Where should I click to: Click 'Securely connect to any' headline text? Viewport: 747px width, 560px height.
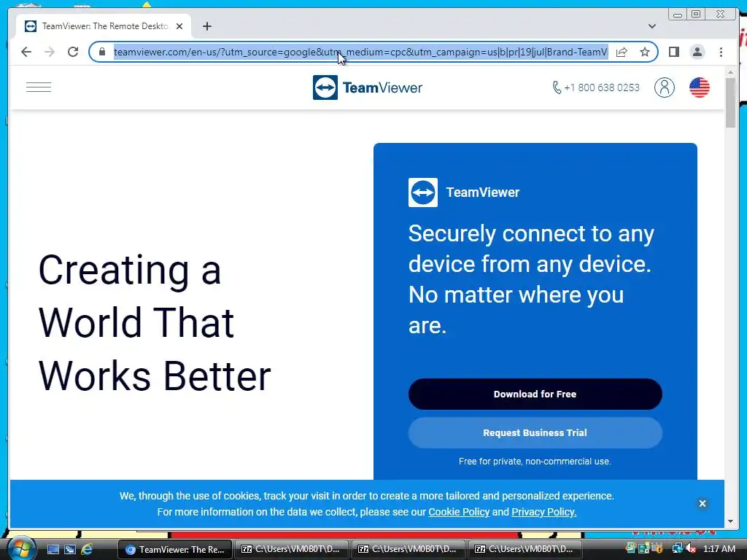coord(531,233)
